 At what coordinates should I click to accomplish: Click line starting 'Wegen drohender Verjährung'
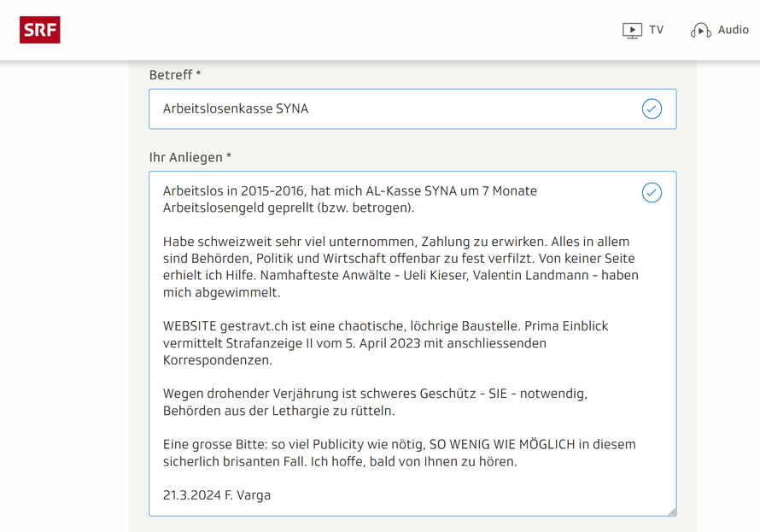pos(375,394)
